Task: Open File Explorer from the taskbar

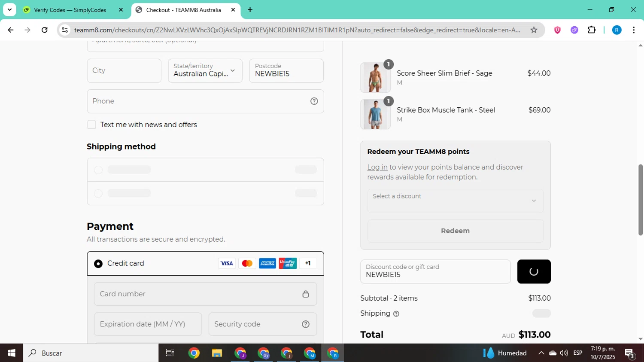Action: pos(217,353)
